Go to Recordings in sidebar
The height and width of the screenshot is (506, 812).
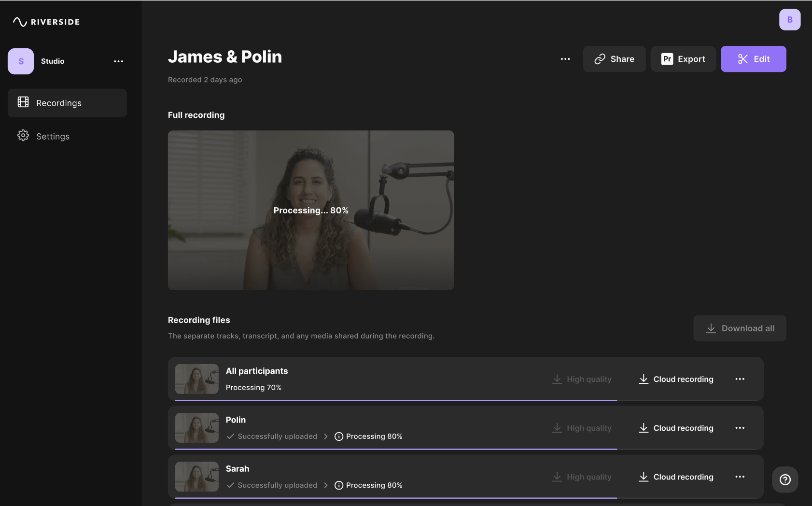point(67,103)
